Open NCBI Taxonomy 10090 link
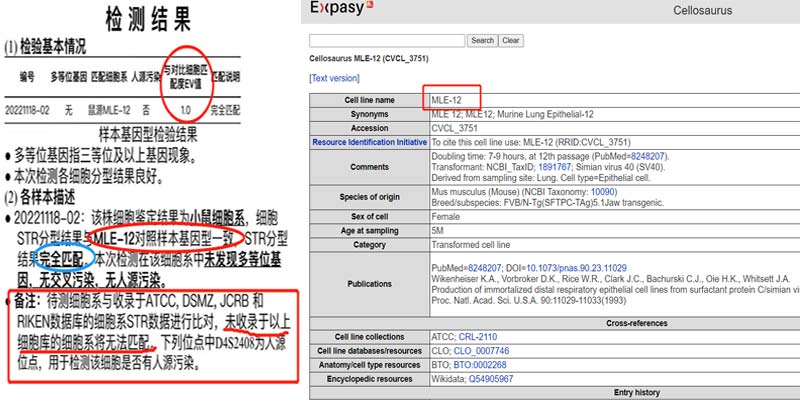 point(604,192)
